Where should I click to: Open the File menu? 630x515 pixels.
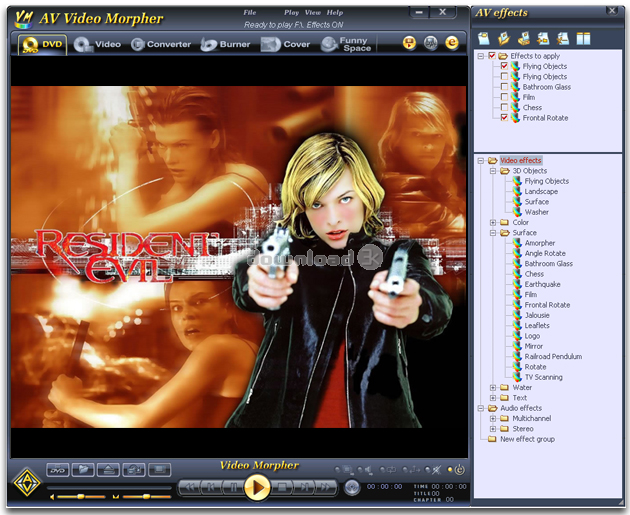pos(250,12)
